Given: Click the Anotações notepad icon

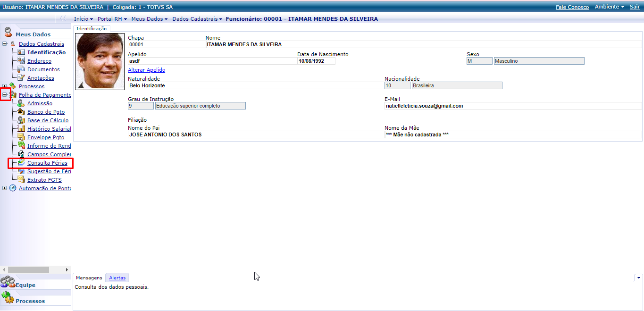Looking at the screenshot, I should point(21,78).
